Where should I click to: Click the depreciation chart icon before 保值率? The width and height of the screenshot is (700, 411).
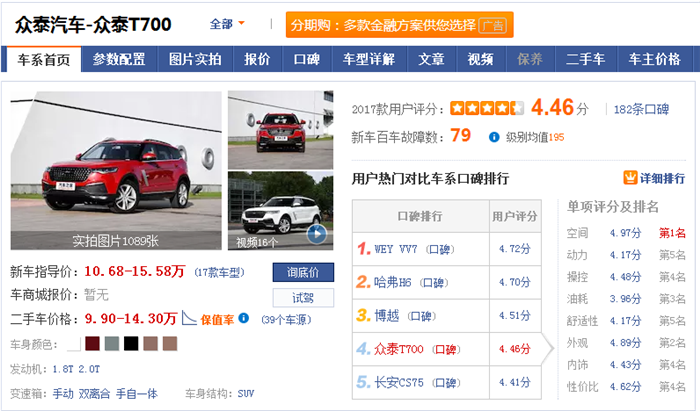tap(189, 318)
